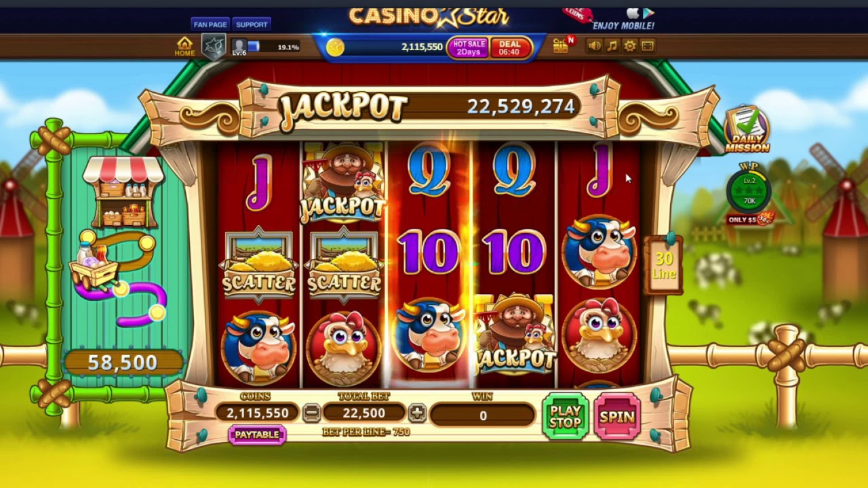Click the gold star coin icon
This screenshot has height=488, width=868.
335,47
